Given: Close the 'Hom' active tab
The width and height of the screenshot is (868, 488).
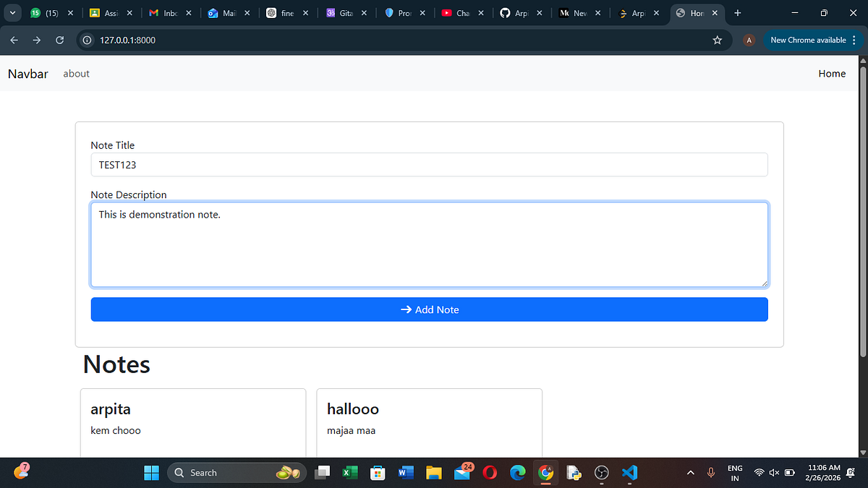Looking at the screenshot, I should click(715, 13).
